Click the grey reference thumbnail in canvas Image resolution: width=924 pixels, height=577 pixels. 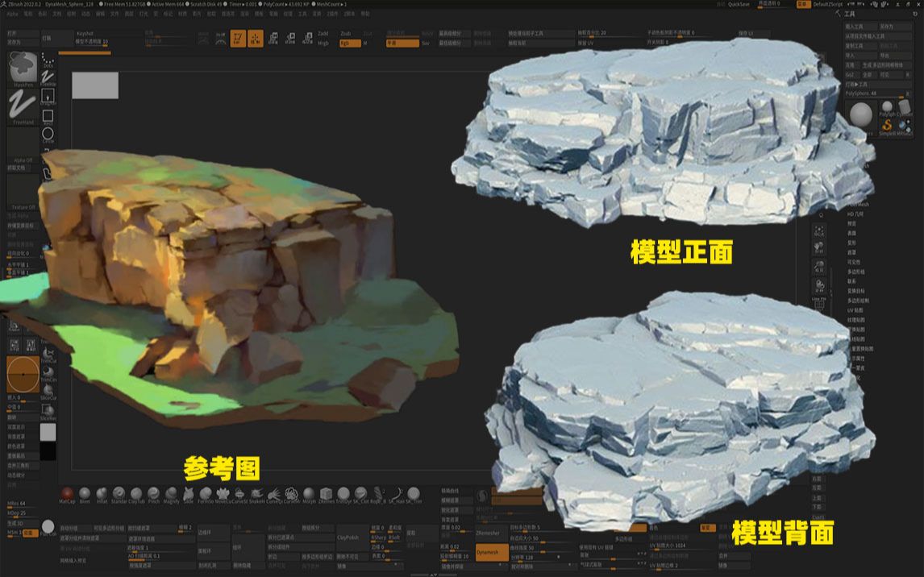click(95, 85)
